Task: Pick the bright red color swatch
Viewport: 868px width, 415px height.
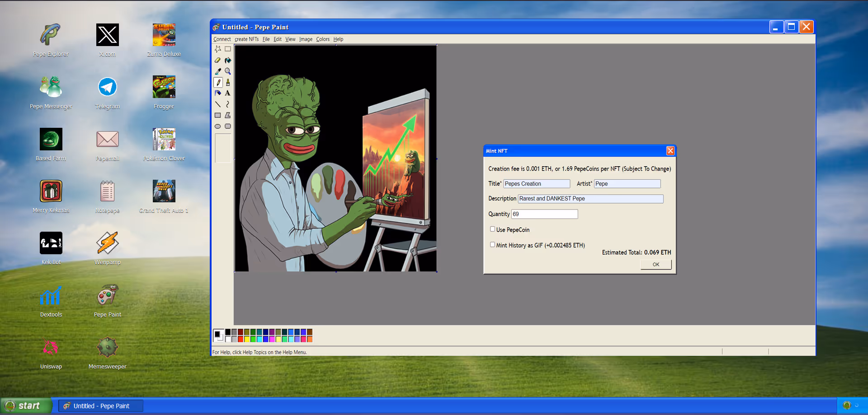Action: pos(241,339)
